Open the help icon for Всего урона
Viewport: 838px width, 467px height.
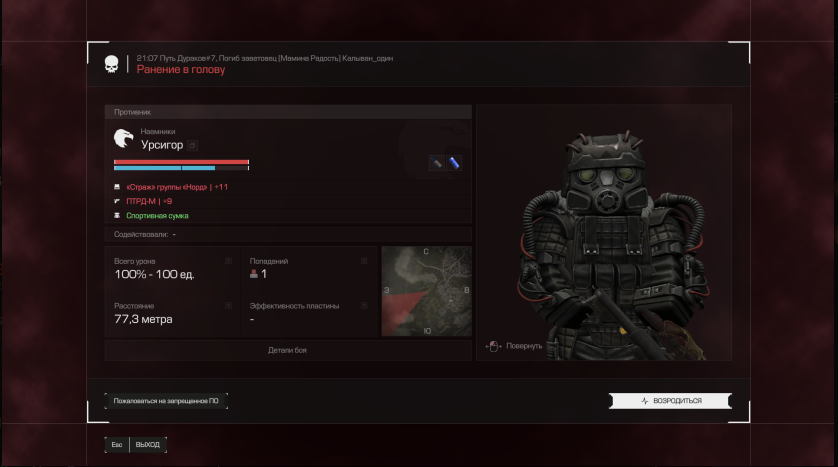[228, 261]
